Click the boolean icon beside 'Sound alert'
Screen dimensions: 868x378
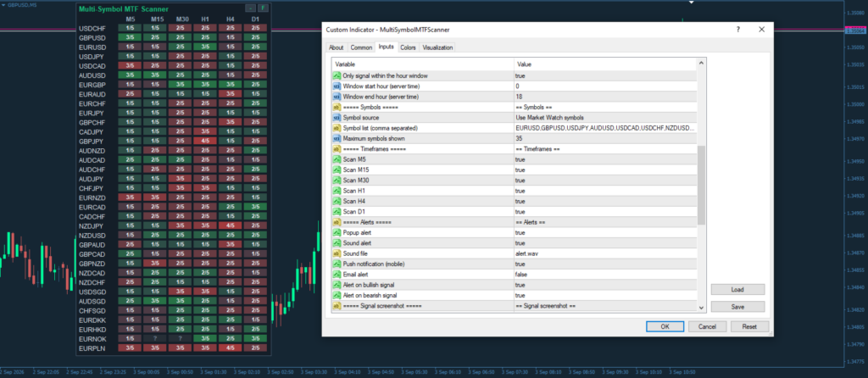point(337,243)
